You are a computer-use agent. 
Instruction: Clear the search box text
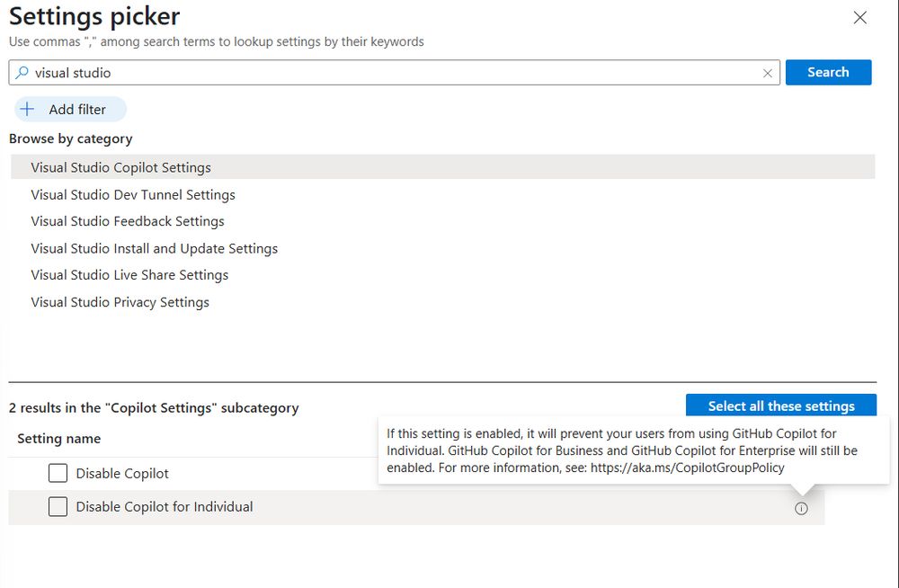tap(767, 74)
